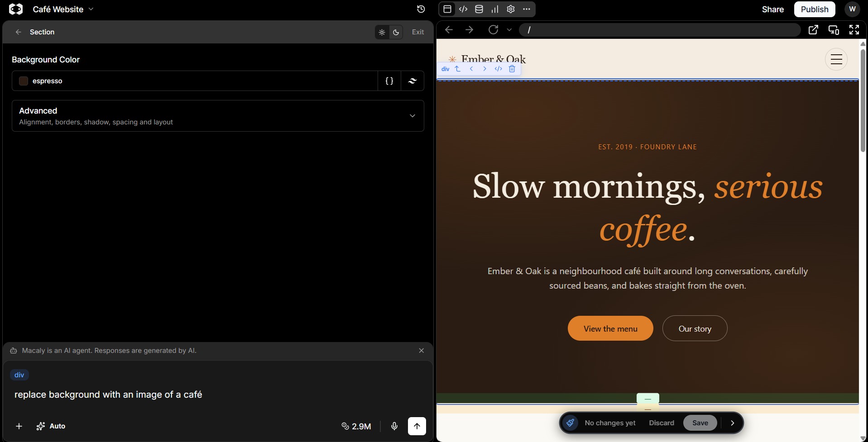Click into the prompt text box
Screen dimensions: 868x442
218,394
